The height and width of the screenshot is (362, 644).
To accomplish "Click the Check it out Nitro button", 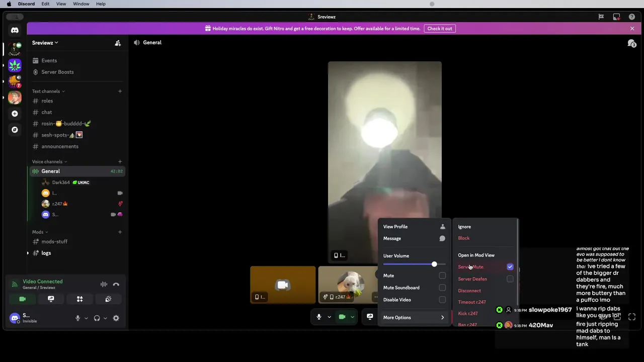I will pyautogui.click(x=440, y=29).
